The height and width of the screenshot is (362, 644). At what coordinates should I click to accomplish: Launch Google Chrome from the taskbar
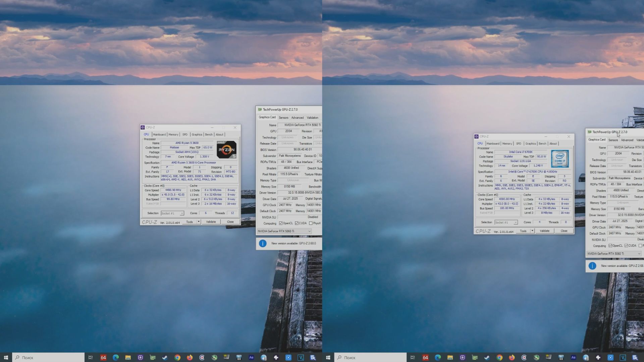[x=177, y=357]
